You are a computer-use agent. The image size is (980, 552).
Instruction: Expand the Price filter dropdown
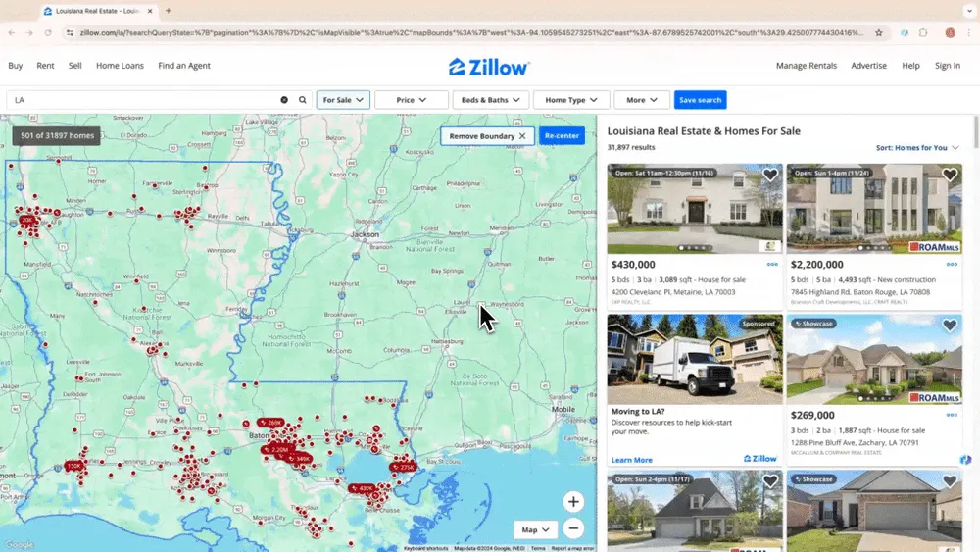click(412, 100)
